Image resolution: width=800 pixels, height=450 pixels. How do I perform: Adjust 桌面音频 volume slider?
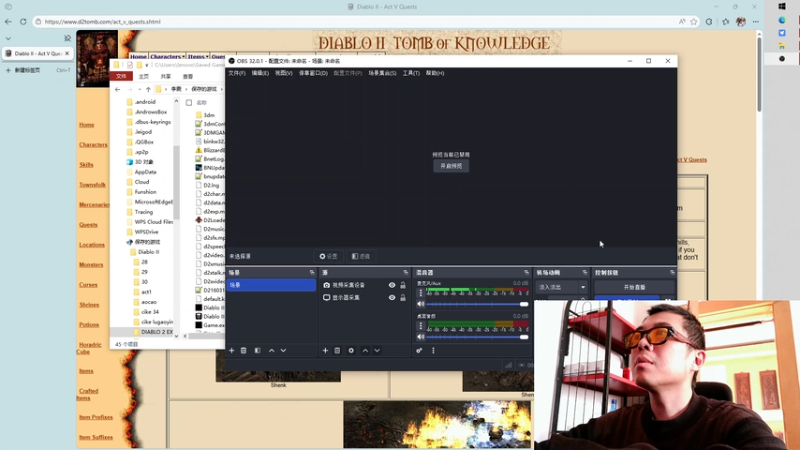coord(478,337)
